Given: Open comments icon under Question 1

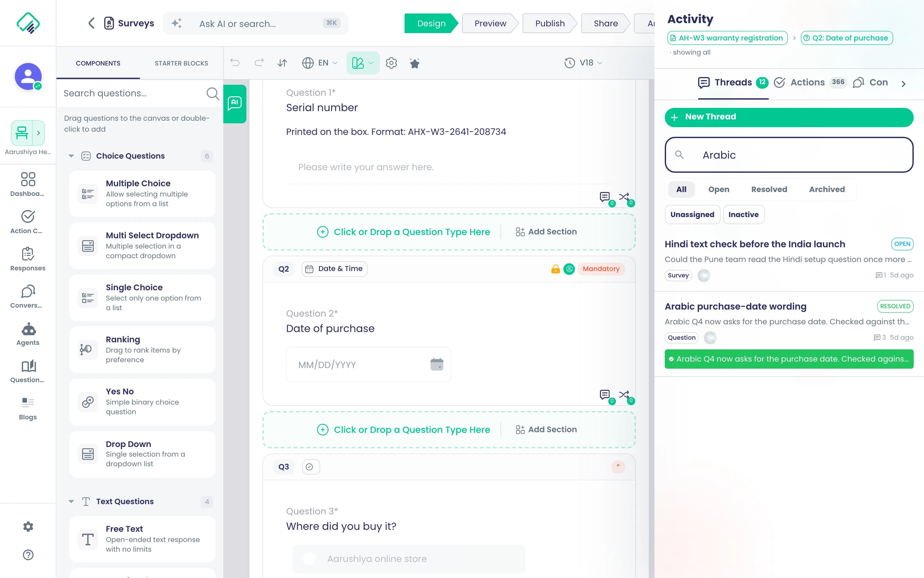Looking at the screenshot, I should [605, 197].
